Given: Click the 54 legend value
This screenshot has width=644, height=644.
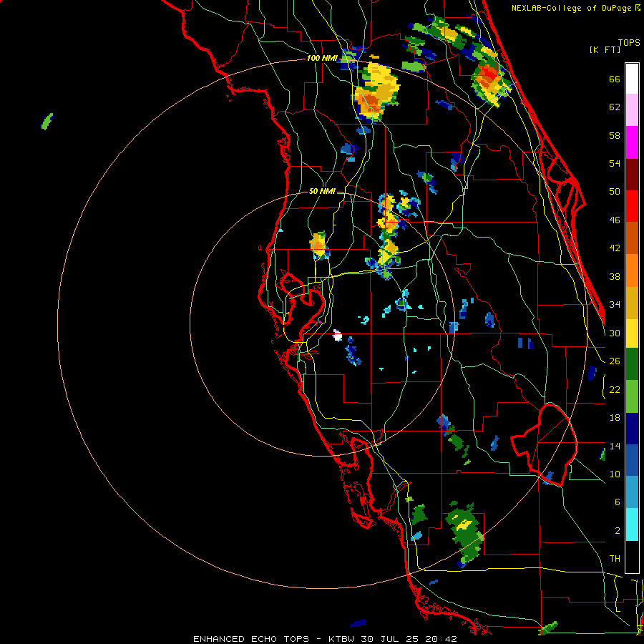Looking at the screenshot, I should tap(615, 163).
